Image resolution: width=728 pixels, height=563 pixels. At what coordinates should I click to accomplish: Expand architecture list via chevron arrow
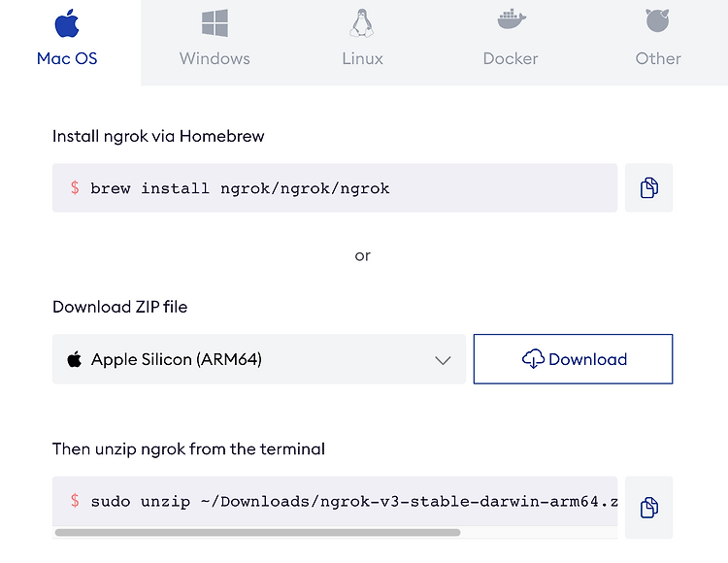point(443,360)
